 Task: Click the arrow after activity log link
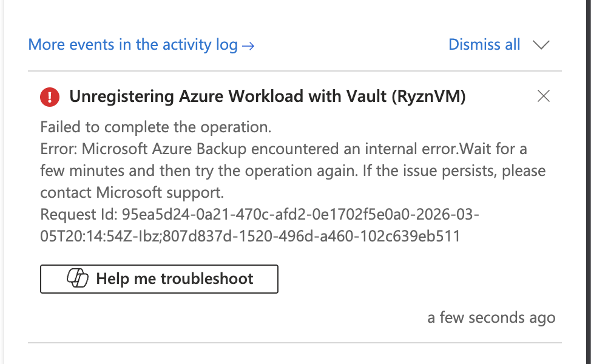pos(248,45)
